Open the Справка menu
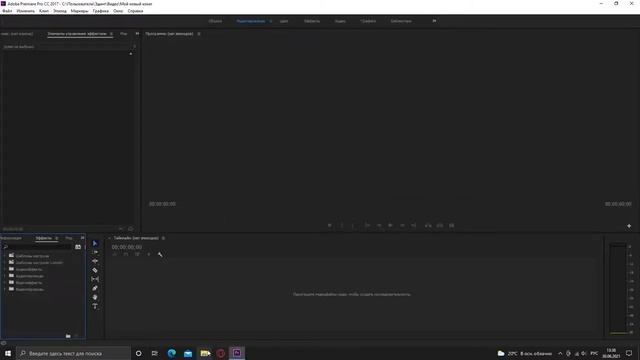 136,11
